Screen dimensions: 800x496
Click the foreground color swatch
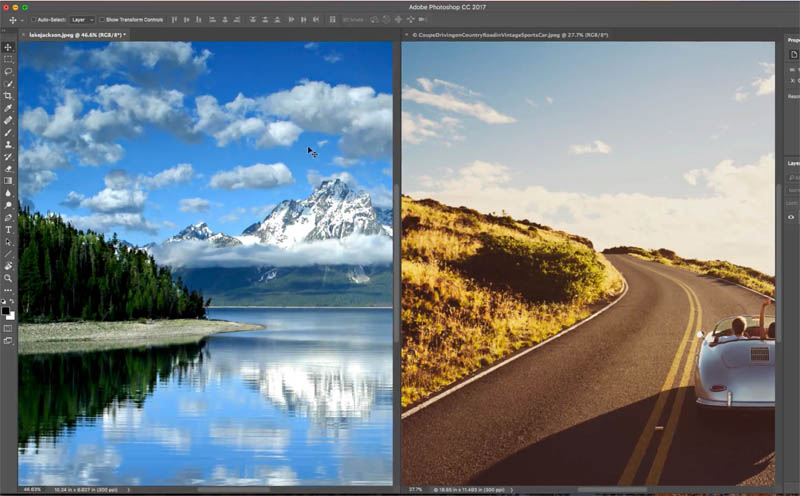[x=6, y=310]
